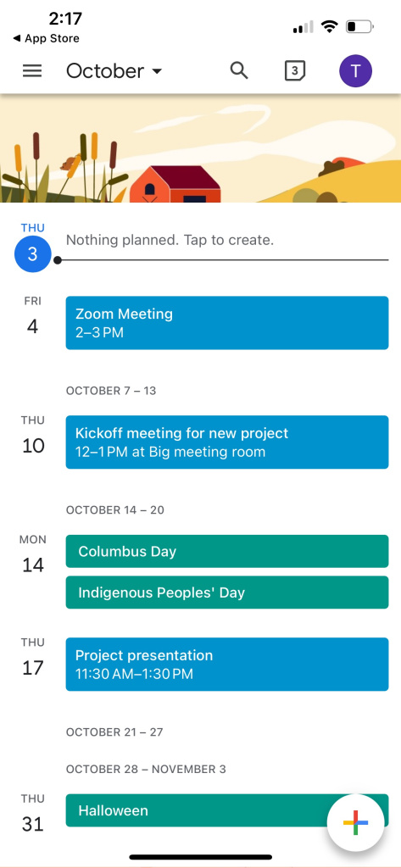Go back to App Store

[46, 38]
